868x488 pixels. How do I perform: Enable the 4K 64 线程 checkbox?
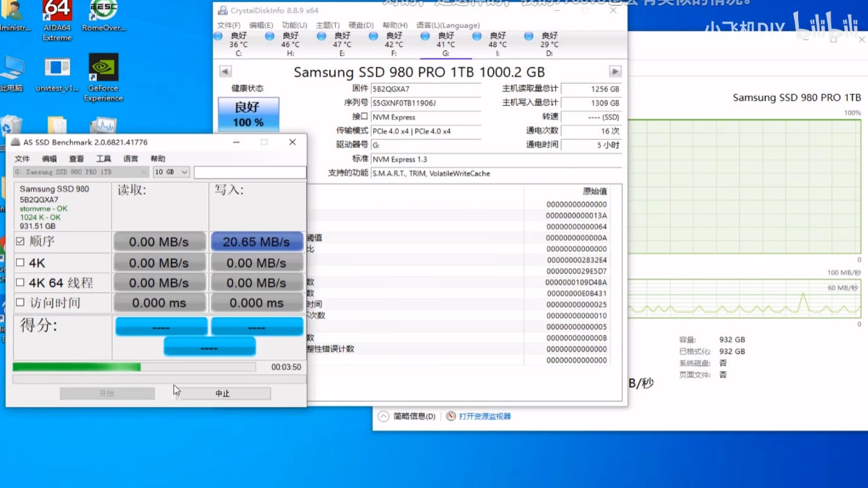click(20, 282)
